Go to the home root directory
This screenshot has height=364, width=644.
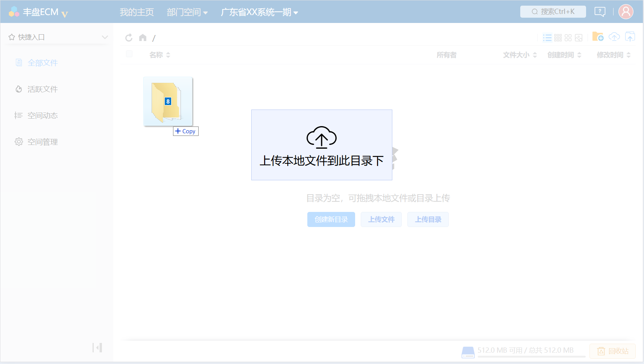click(143, 38)
